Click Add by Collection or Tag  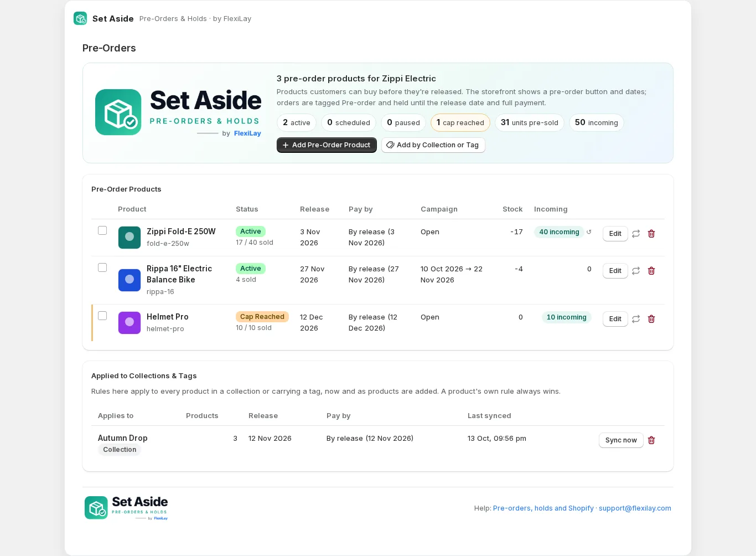pos(433,145)
